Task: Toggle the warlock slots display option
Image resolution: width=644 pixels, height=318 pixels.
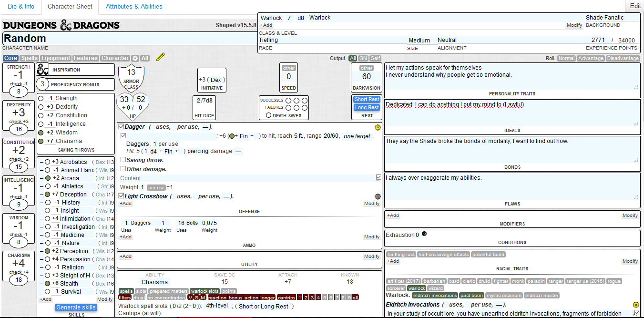Action: click(204, 291)
